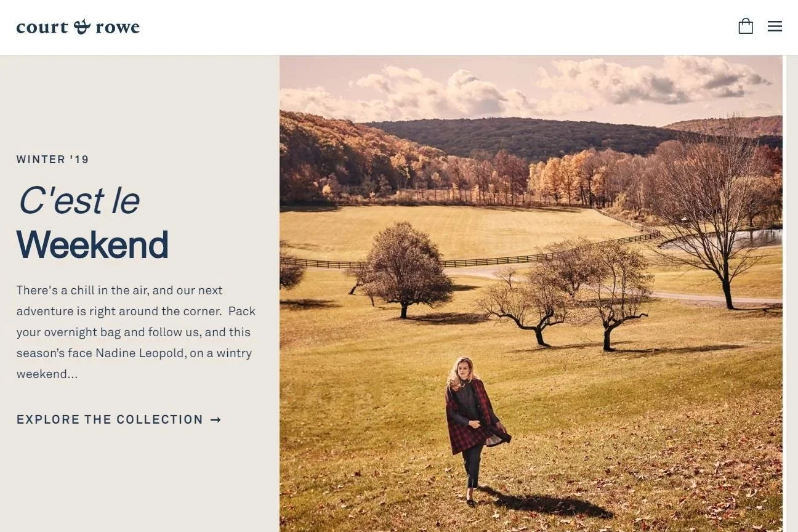Click the paragraph mentioning Nadine Leopold

click(x=136, y=332)
